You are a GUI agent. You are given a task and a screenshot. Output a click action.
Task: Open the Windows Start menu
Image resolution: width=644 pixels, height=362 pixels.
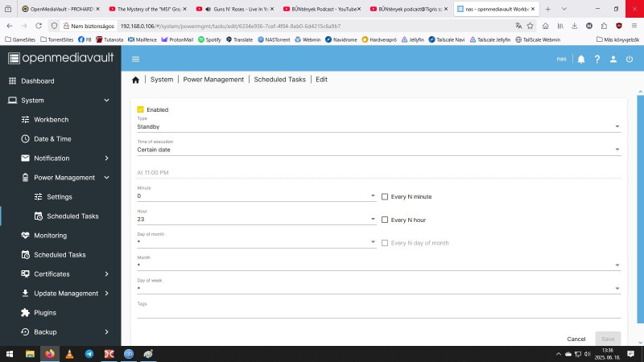pos(10,354)
